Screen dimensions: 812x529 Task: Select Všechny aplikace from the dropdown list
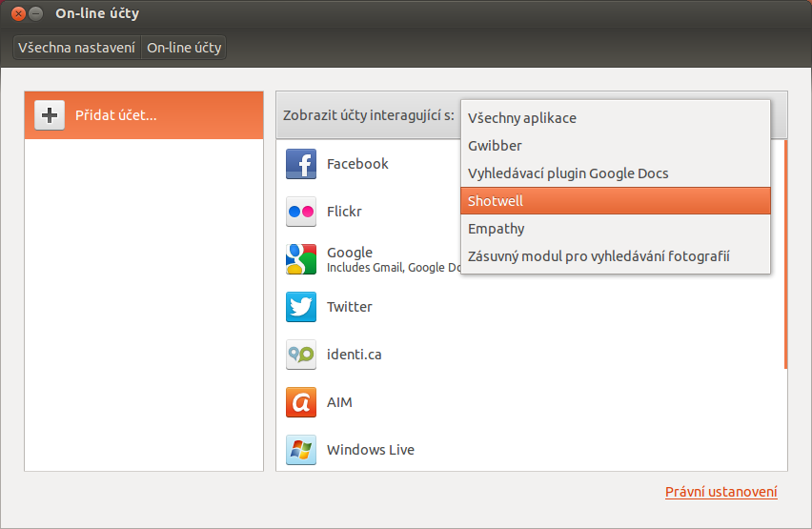click(616, 118)
